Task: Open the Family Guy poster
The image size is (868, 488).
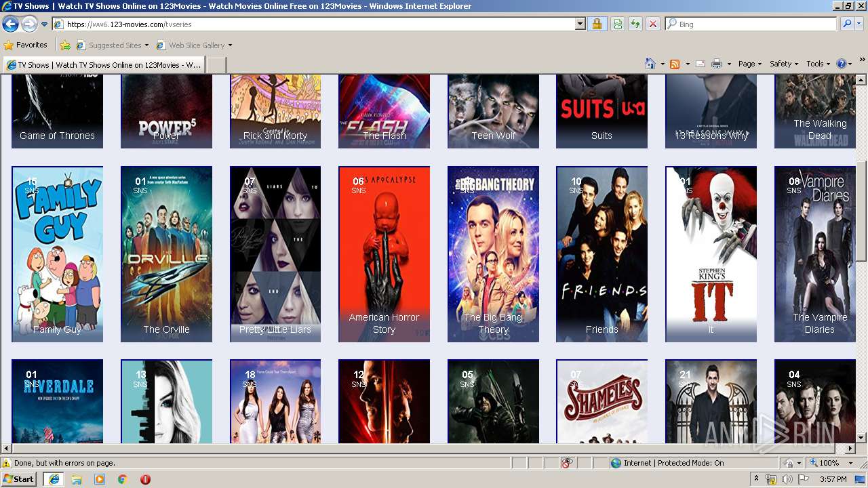Action: [57, 254]
